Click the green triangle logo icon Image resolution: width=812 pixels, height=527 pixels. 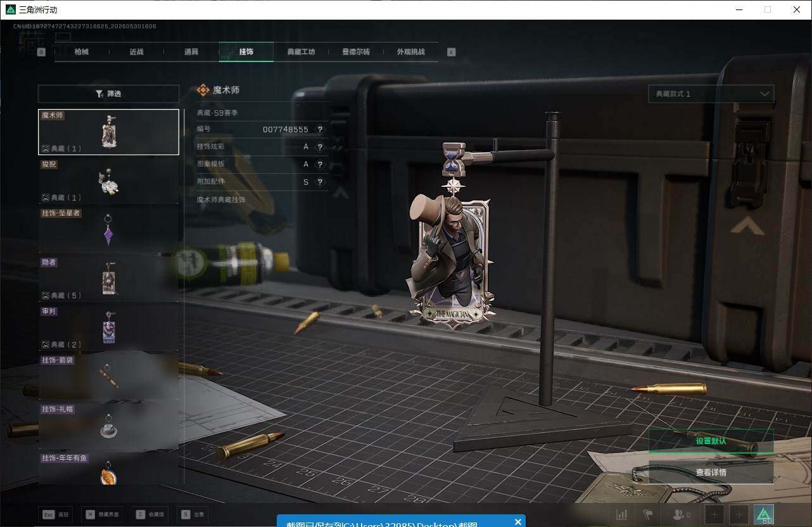[764, 514]
